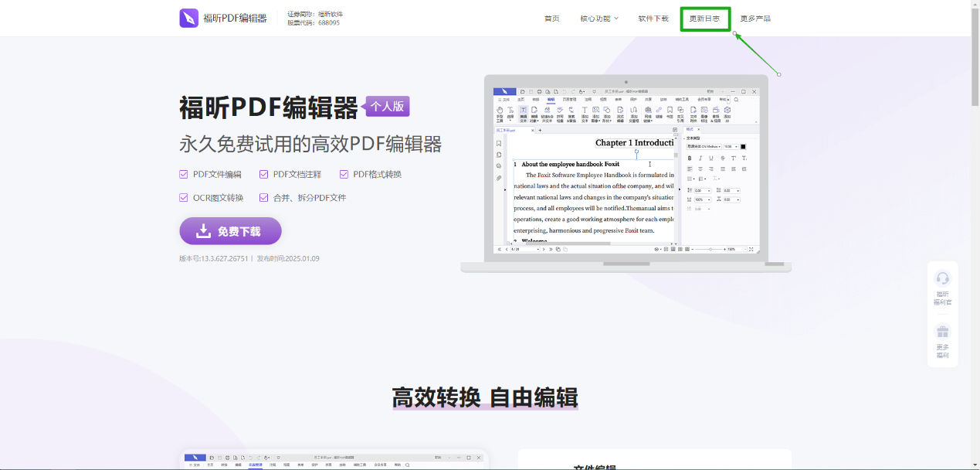Open the 更多产品 link
Screen dimensions: 980x470
tap(755, 19)
